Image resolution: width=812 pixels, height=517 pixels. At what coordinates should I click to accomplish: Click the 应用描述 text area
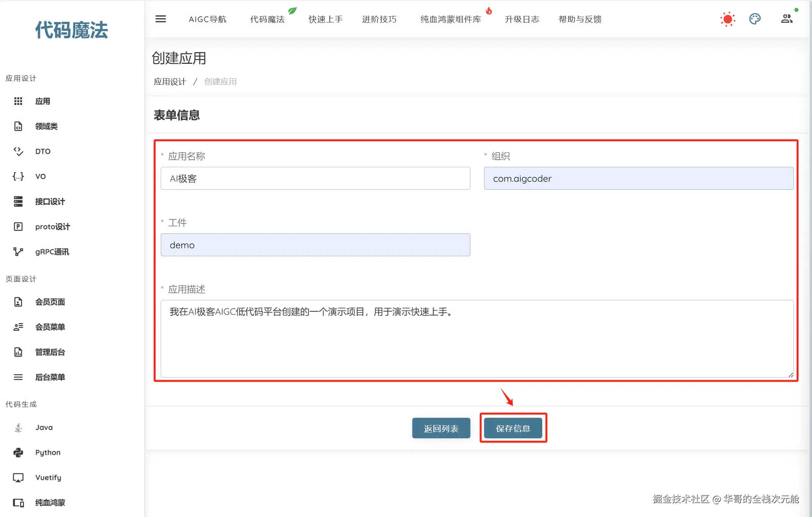click(x=477, y=338)
